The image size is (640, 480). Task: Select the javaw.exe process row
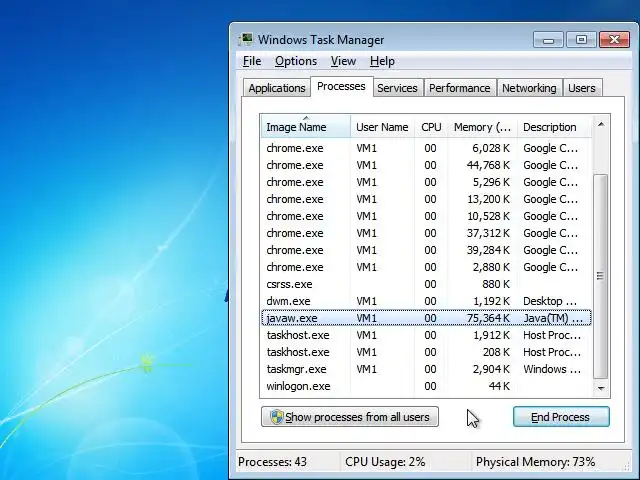(x=426, y=318)
